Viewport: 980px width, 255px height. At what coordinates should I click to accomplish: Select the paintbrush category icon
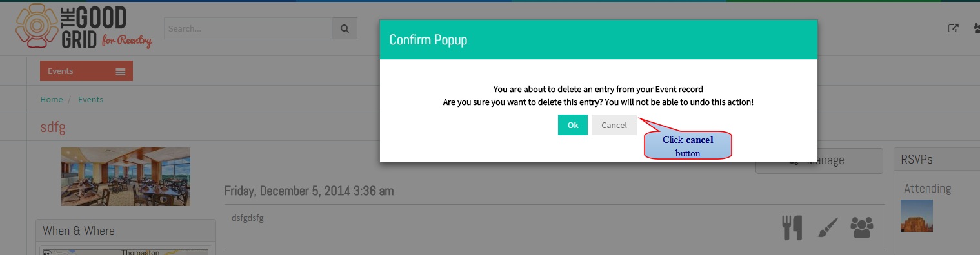[827, 227]
